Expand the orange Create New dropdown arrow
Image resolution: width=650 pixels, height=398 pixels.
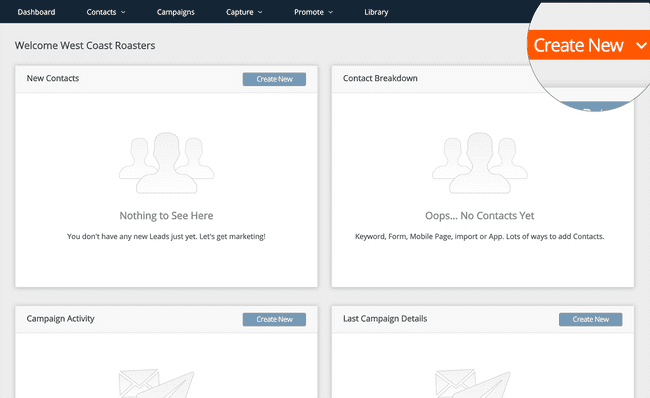coord(641,45)
